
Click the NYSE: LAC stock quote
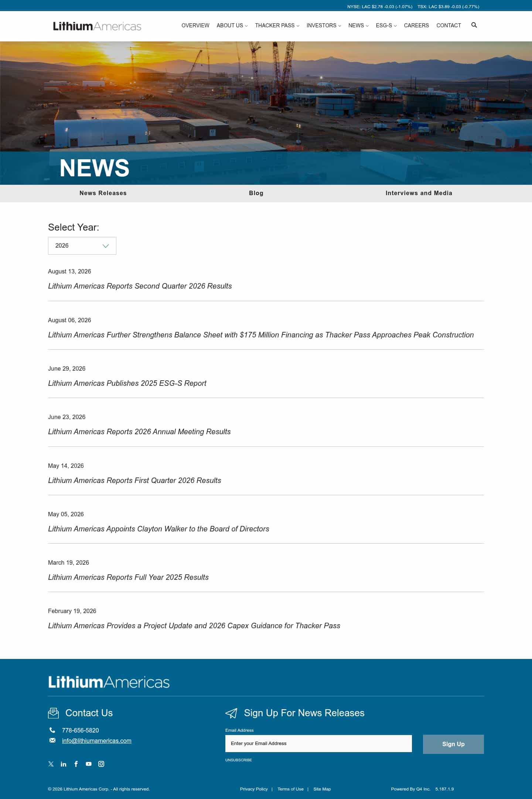(380, 7)
